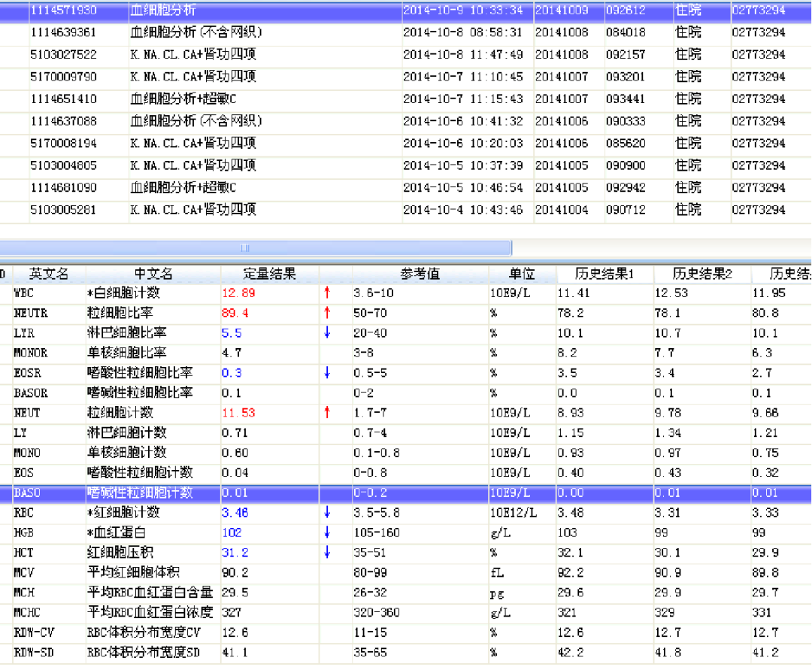Click the blue down arrow in EOSR row
This screenshot has height=670, width=812.
point(327,373)
